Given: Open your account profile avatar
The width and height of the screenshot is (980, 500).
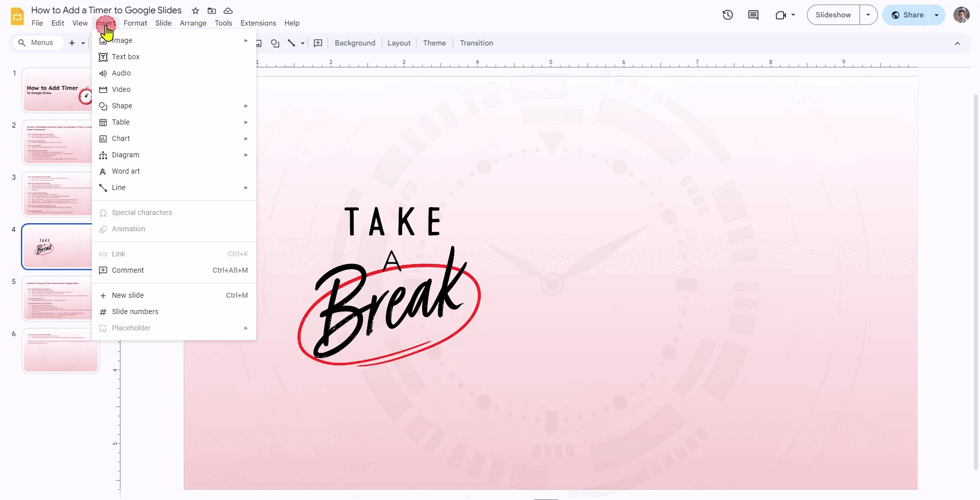Looking at the screenshot, I should click(x=962, y=15).
